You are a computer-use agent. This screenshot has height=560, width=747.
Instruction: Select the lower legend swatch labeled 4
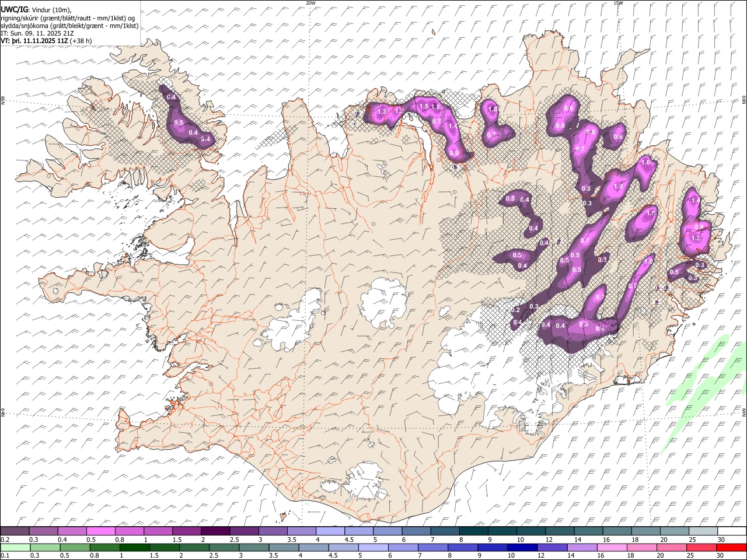(x=314, y=547)
